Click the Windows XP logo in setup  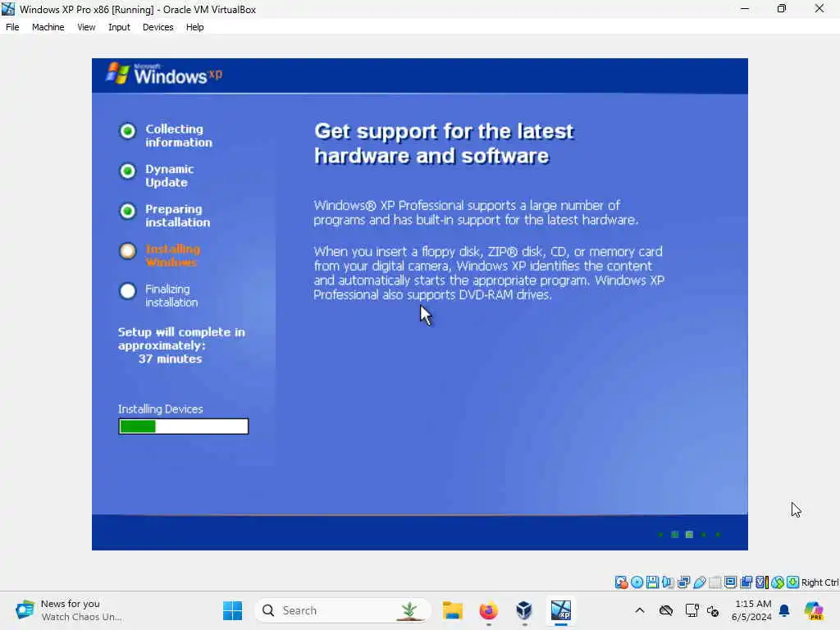coord(164,74)
